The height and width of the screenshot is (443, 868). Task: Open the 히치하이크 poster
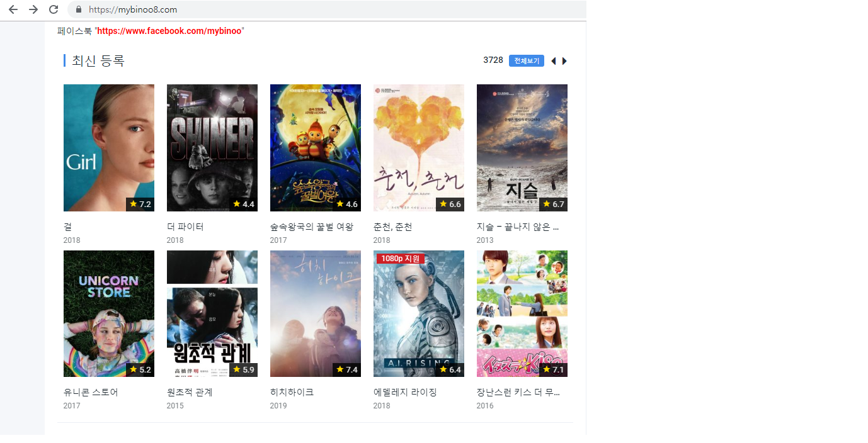tap(316, 313)
